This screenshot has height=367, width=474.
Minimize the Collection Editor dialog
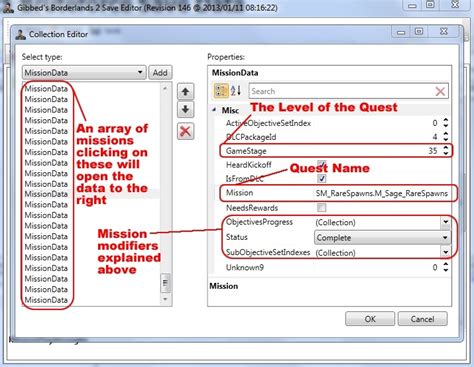click(x=401, y=32)
